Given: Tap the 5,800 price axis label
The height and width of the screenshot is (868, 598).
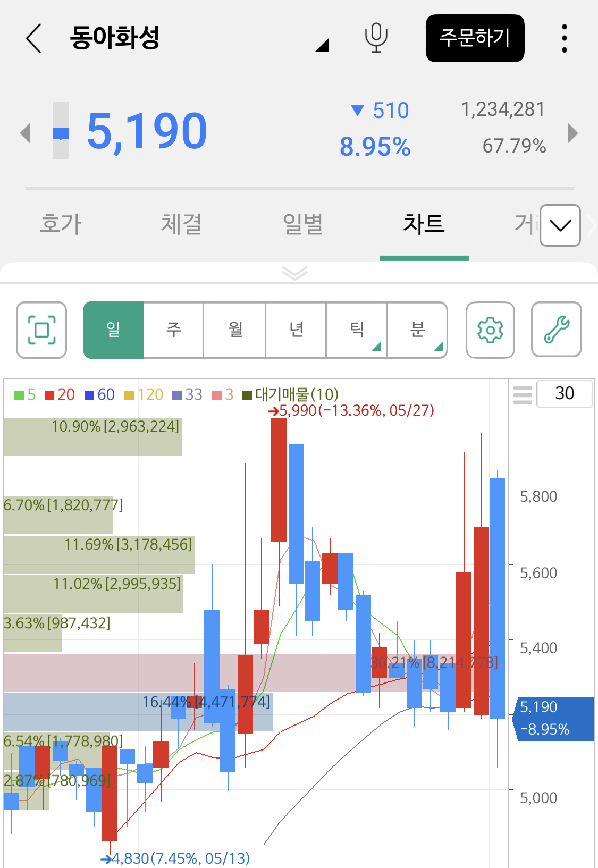Looking at the screenshot, I should pyautogui.click(x=538, y=496).
